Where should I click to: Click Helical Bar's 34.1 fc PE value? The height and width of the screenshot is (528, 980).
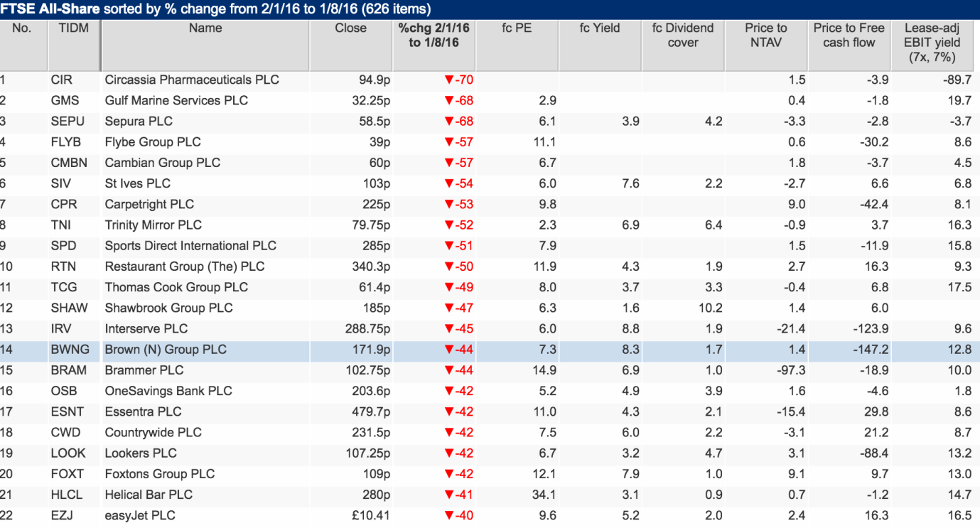point(544,495)
